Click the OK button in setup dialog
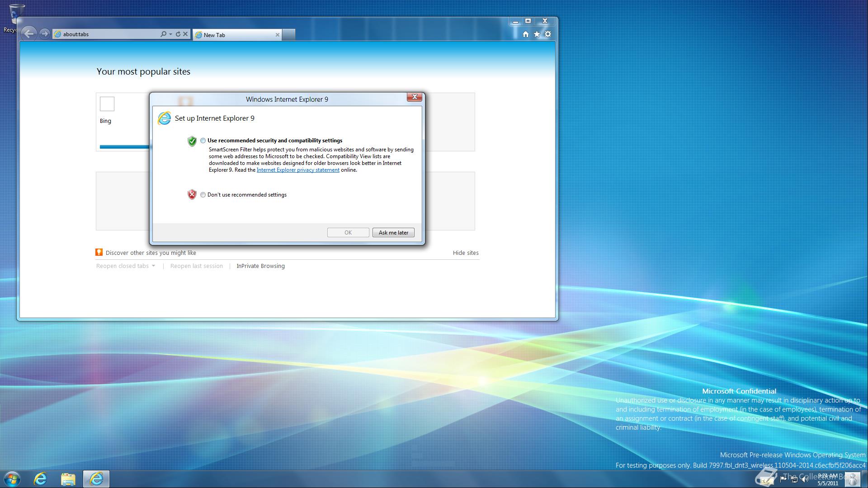 point(348,233)
